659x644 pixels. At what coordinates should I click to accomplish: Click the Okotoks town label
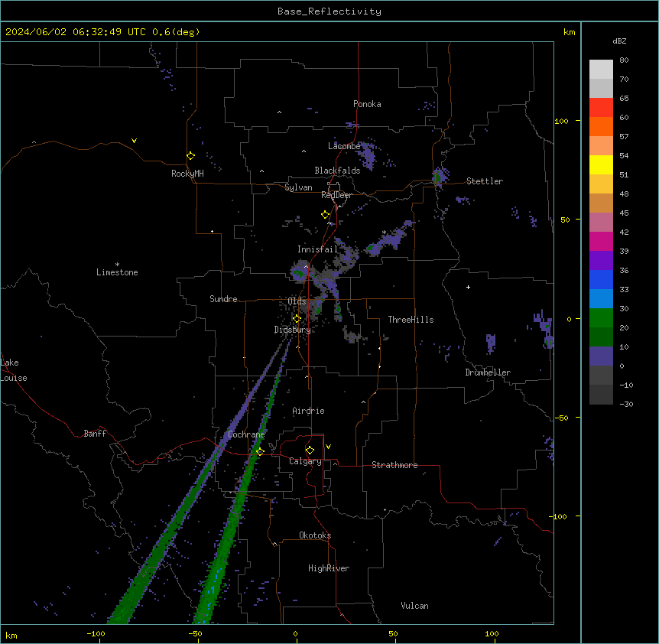tap(315, 535)
